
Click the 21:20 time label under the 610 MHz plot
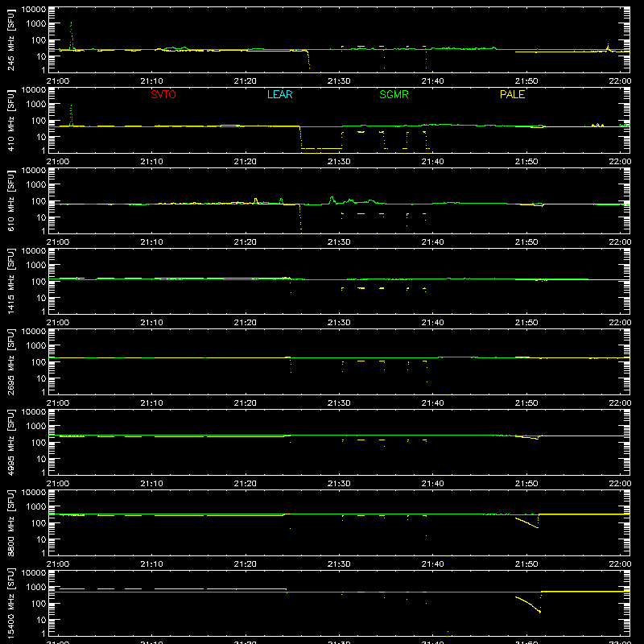click(246, 242)
